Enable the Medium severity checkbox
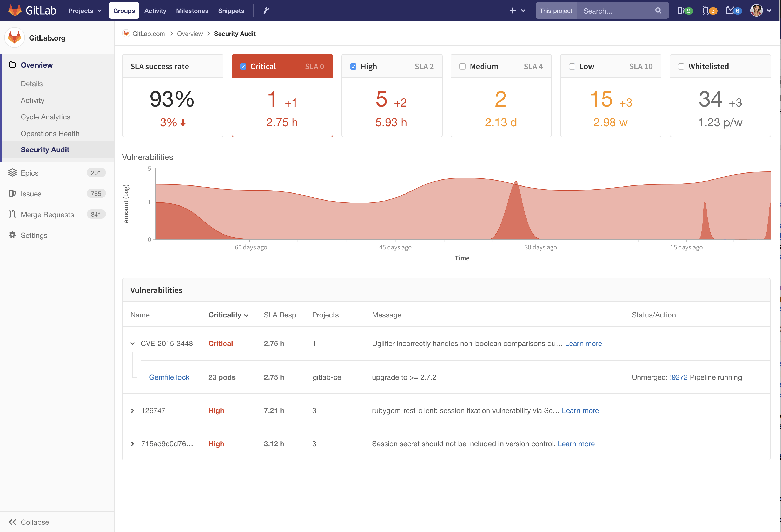This screenshot has height=532, width=781. pyautogui.click(x=462, y=66)
